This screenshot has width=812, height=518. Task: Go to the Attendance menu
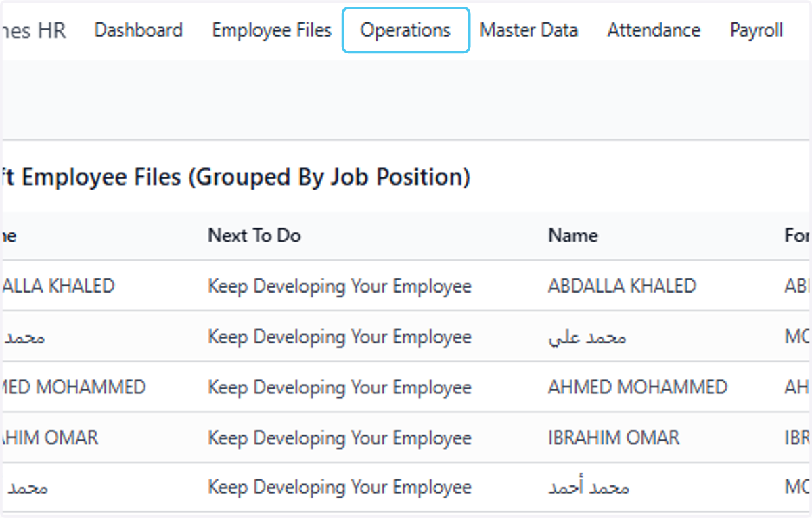tap(654, 30)
